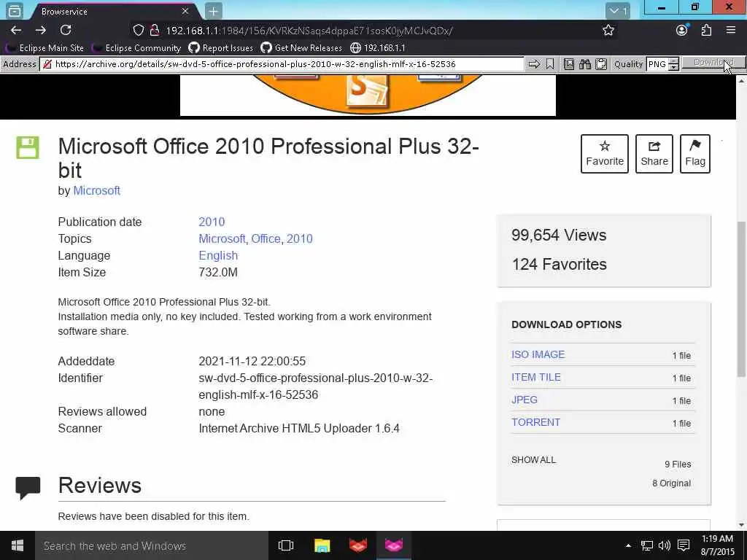747x560 pixels.
Task: Decrease quality with down stepper arrow
Action: [x=673, y=68]
